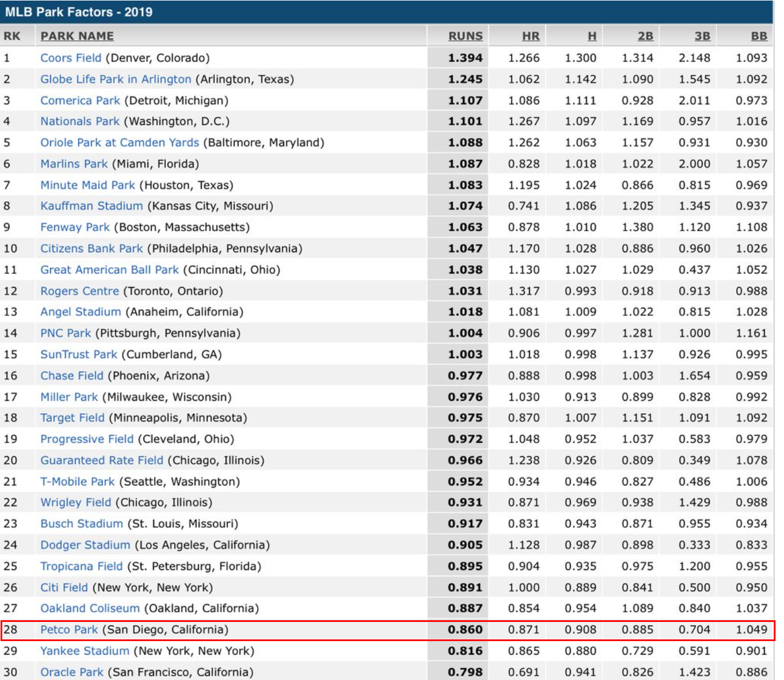Screen dimensions: 784x680
Task: Open the Chase Field link
Action: pos(72,376)
